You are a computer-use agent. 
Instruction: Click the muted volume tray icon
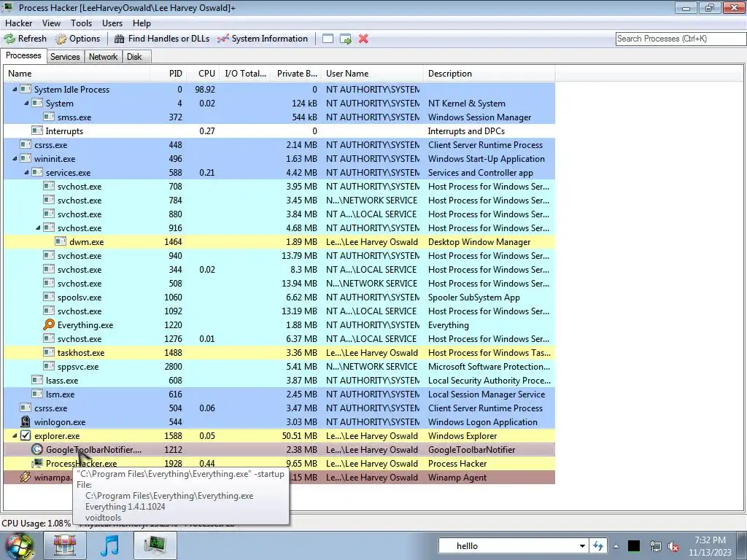click(673, 546)
